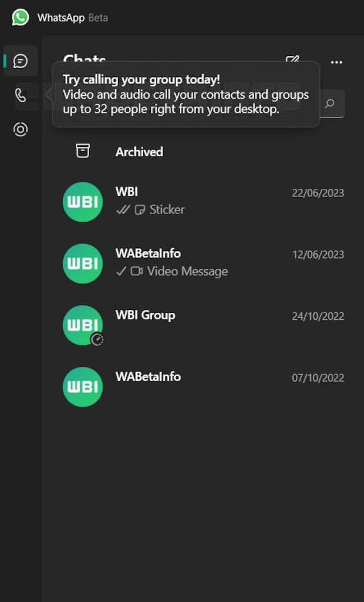Viewport: 364px width, 602px height.
Task: Click the WhatsApp logo in title bar
Action: pos(21,17)
